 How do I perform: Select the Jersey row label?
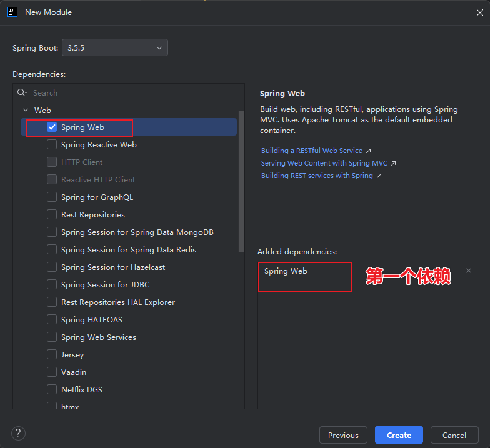point(72,355)
